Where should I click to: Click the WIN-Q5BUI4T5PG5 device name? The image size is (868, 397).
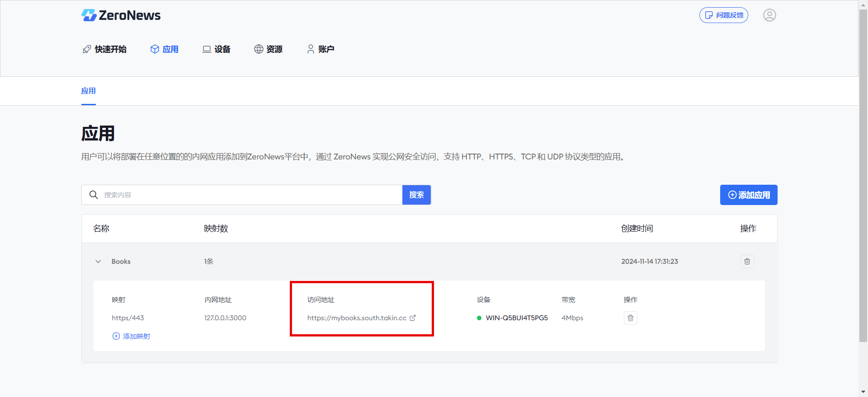coord(517,318)
